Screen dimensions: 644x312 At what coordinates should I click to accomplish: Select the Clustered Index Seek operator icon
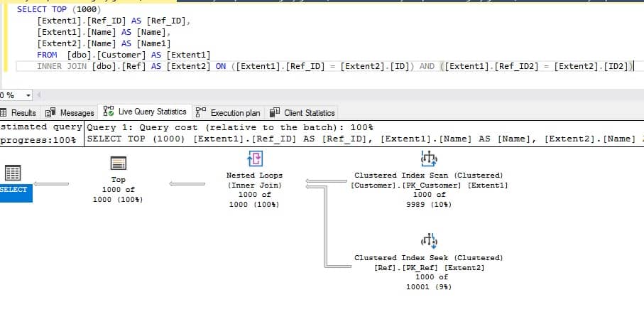tap(429, 241)
